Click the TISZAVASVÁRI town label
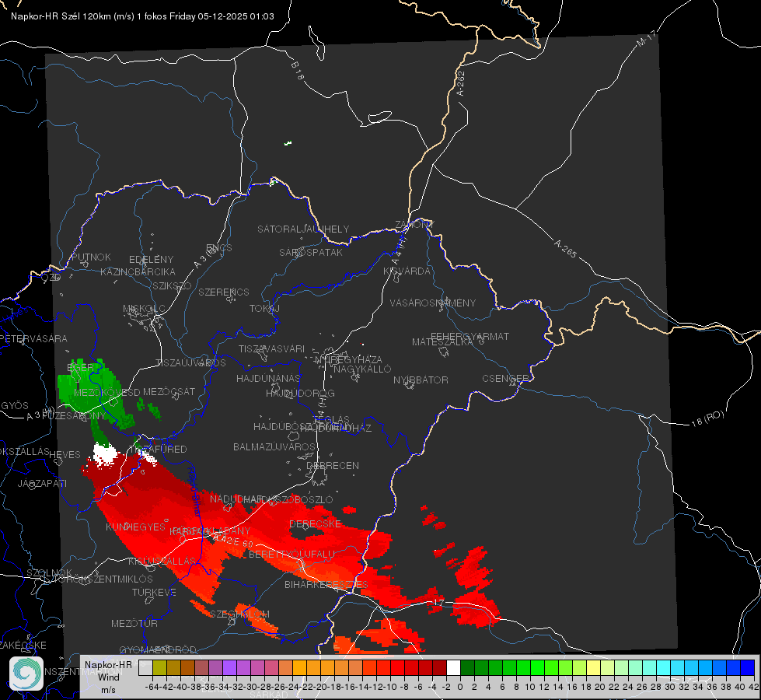Screen dimensions: 761x700 pos(271,348)
